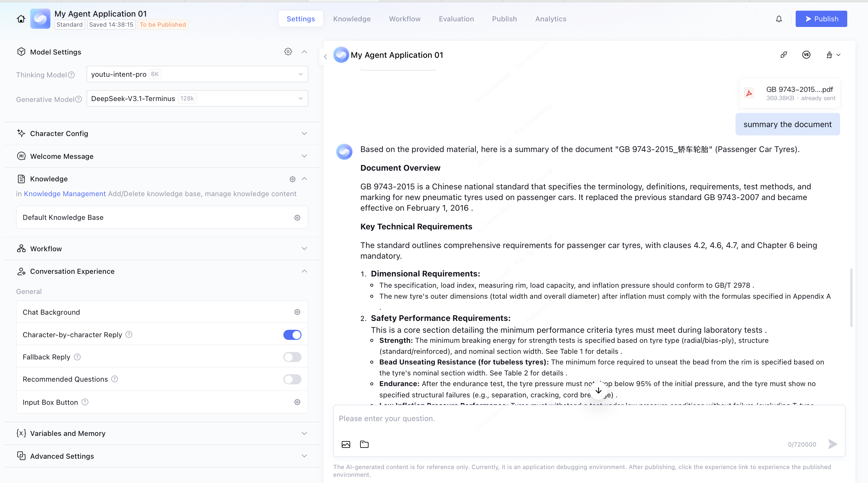Open the Thinking Model dropdown
The width and height of the screenshot is (868, 483).
pos(197,74)
